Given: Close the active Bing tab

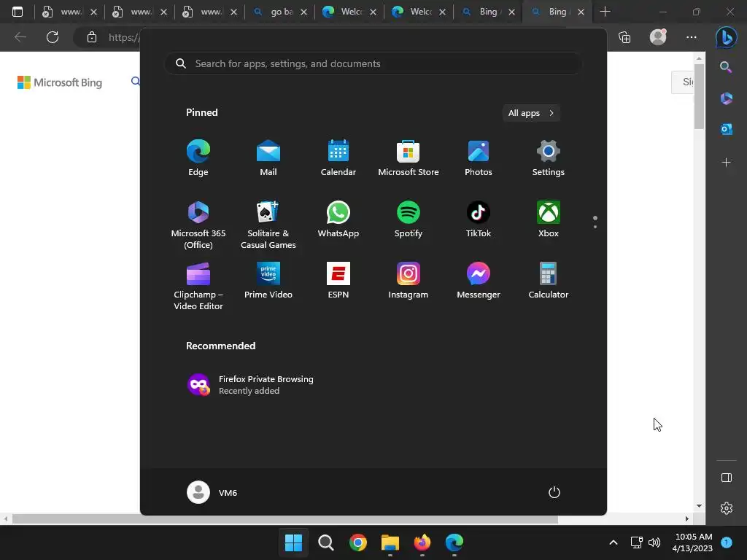Looking at the screenshot, I should tap(581, 12).
